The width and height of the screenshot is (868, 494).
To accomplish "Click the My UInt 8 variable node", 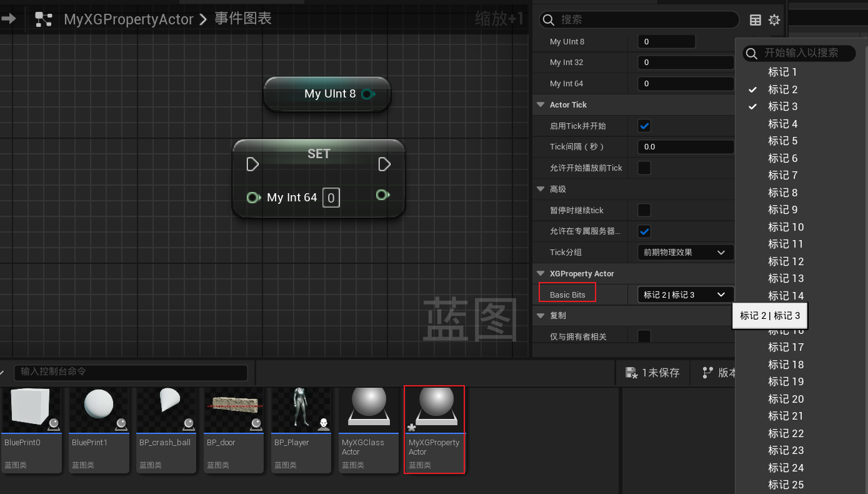I will (327, 94).
